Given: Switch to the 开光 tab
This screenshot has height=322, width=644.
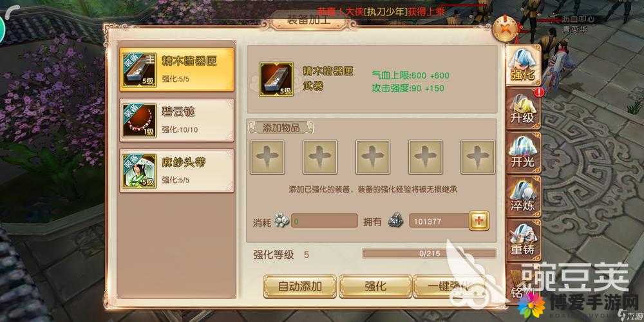Looking at the screenshot, I should pyautogui.click(x=522, y=151).
